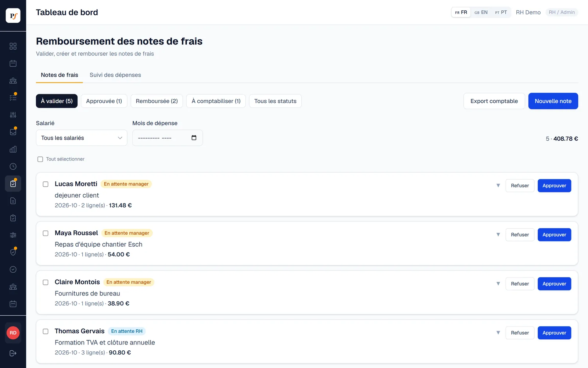Open the dashboard grid icon in sidebar

click(13, 46)
